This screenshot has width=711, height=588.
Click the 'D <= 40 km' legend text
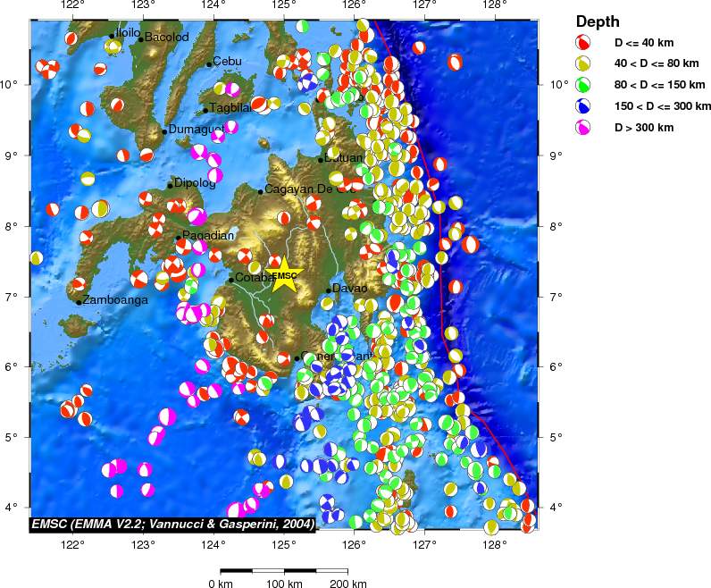[x=644, y=42]
